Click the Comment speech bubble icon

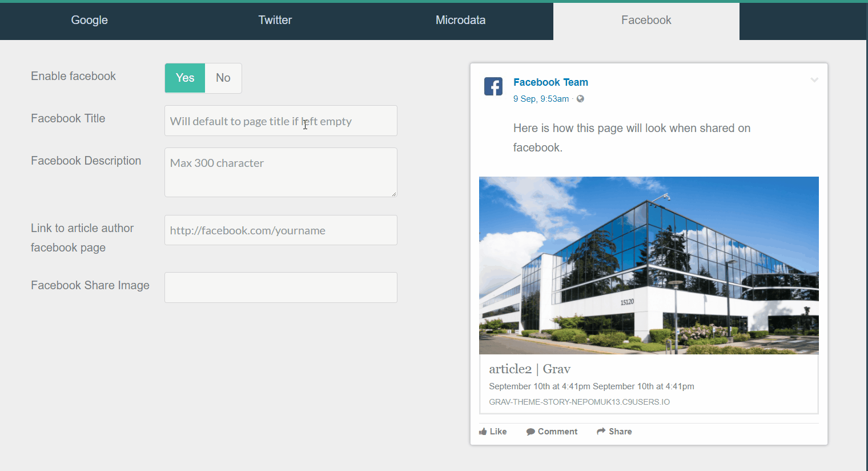pos(531,432)
